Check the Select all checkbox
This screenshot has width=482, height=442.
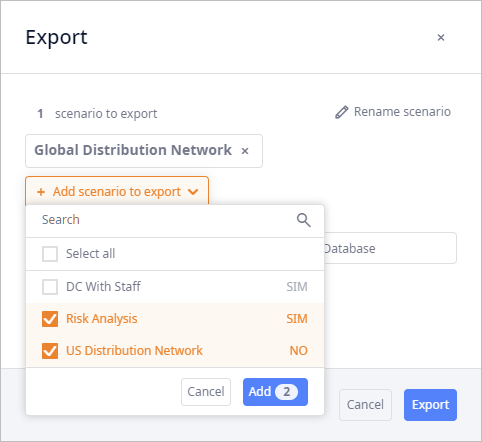coord(50,254)
